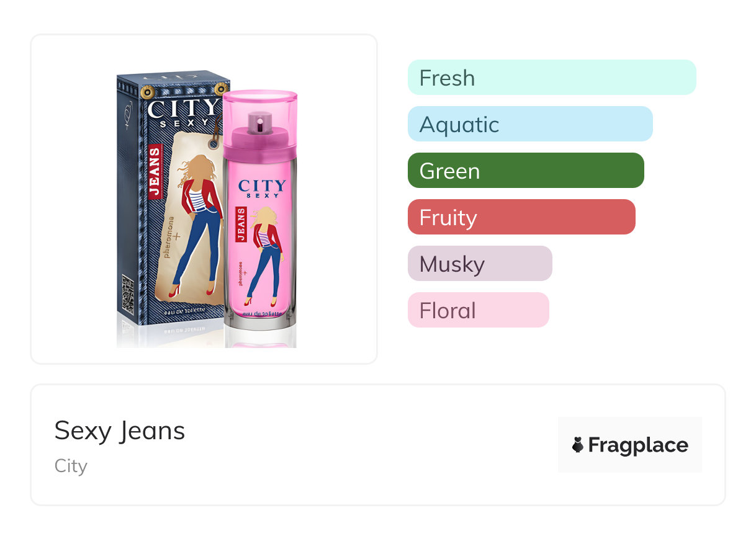The width and height of the screenshot is (756, 536).
Task: Pick the Musky accord bar
Action: click(x=480, y=264)
